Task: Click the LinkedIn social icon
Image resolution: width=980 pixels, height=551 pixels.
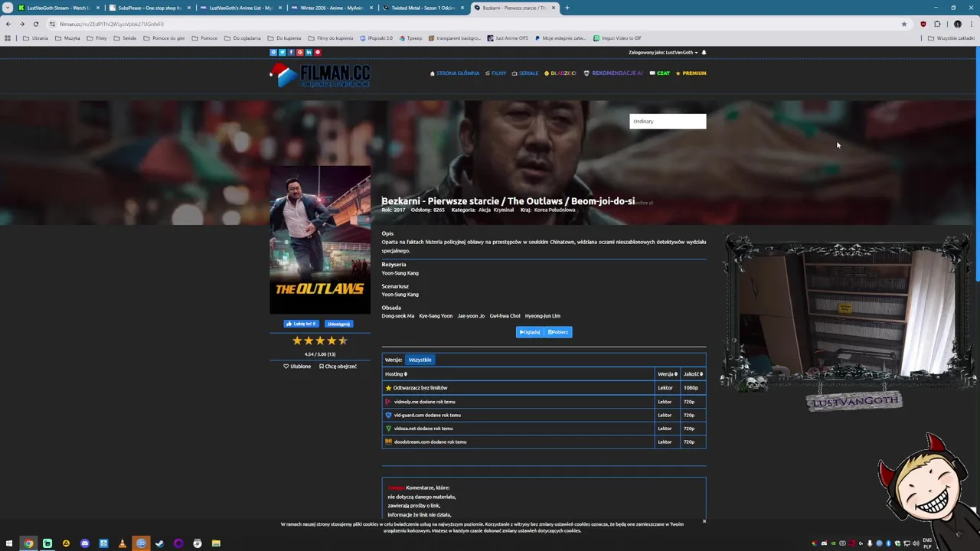Action: (309, 52)
